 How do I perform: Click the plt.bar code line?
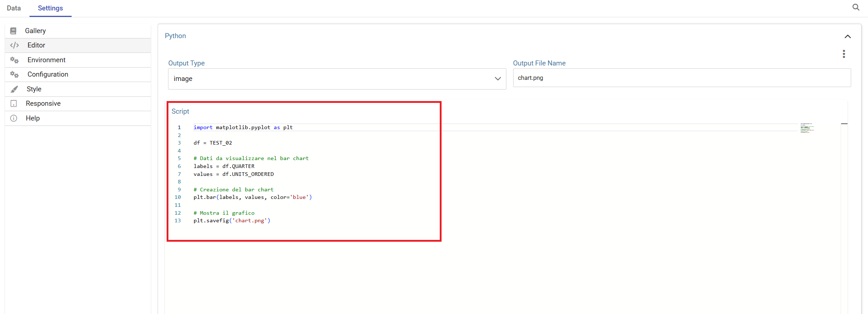[253, 197]
